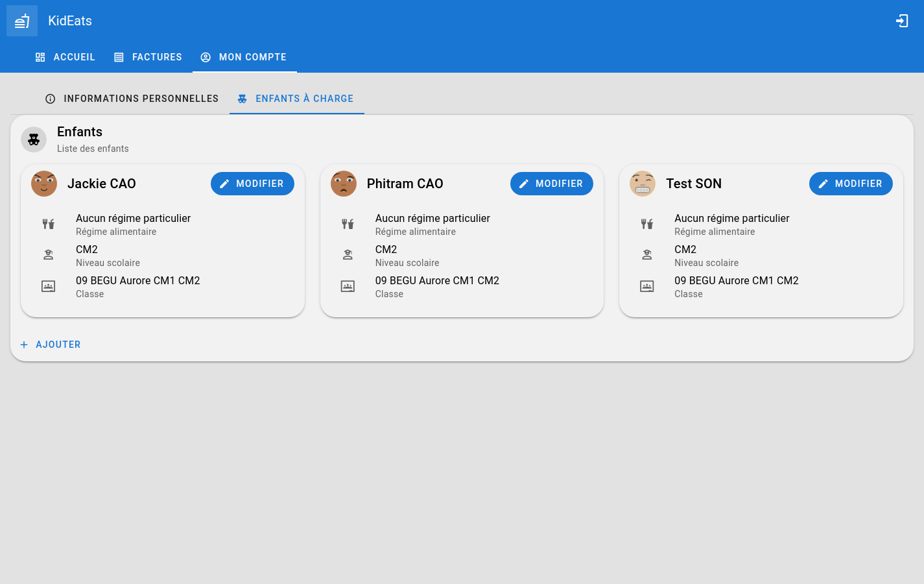This screenshot has height=584, width=924.
Task: Click 'Aucun régime particulier' in Test SON card
Action: (x=732, y=218)
